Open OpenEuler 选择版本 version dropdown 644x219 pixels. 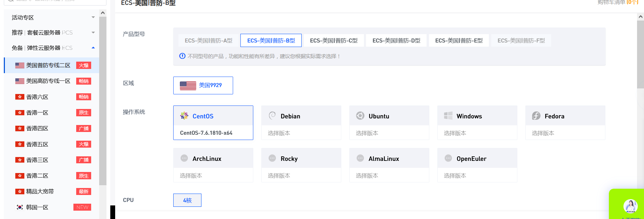477,175
